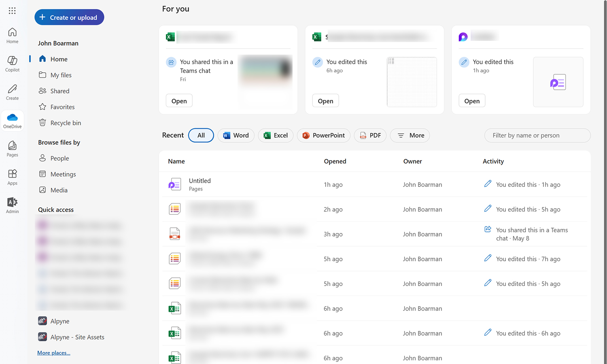
Task: Click the filter by name or person field
Action: pos(537,135)
